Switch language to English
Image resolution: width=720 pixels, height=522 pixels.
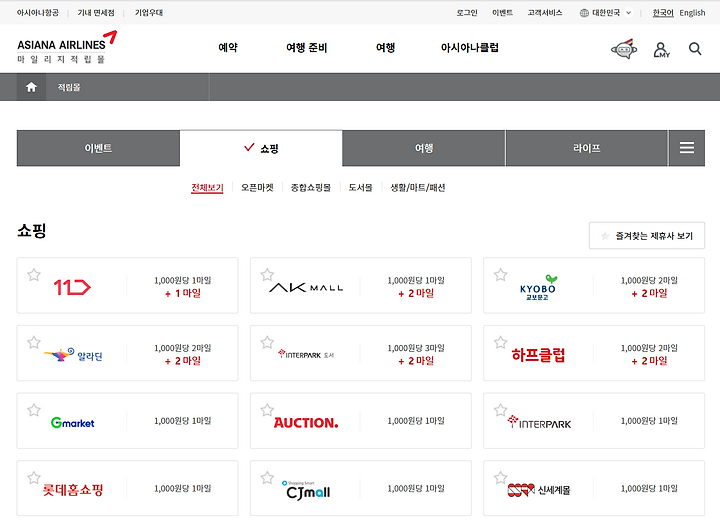692,13
